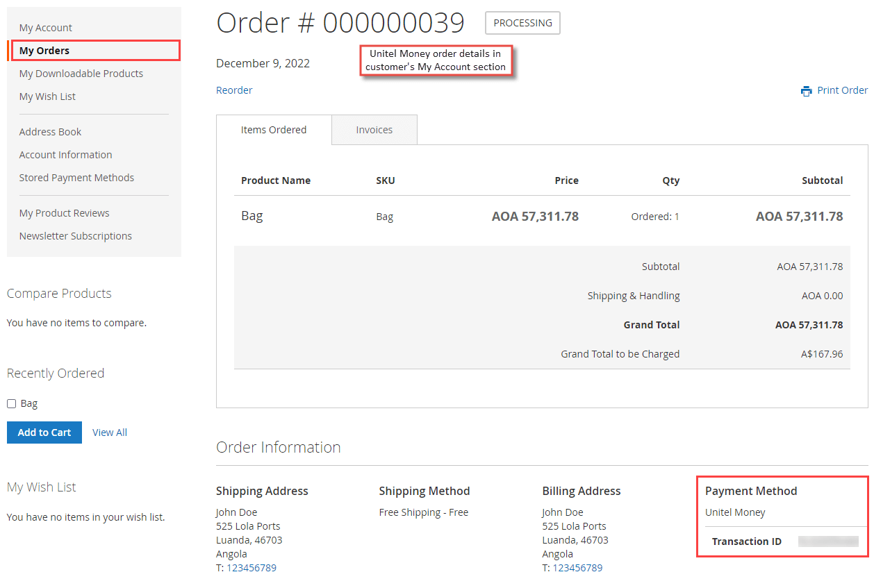Screen dimensions: 874x588
Task: Click the Order Information heading
Action: point(279,447)
